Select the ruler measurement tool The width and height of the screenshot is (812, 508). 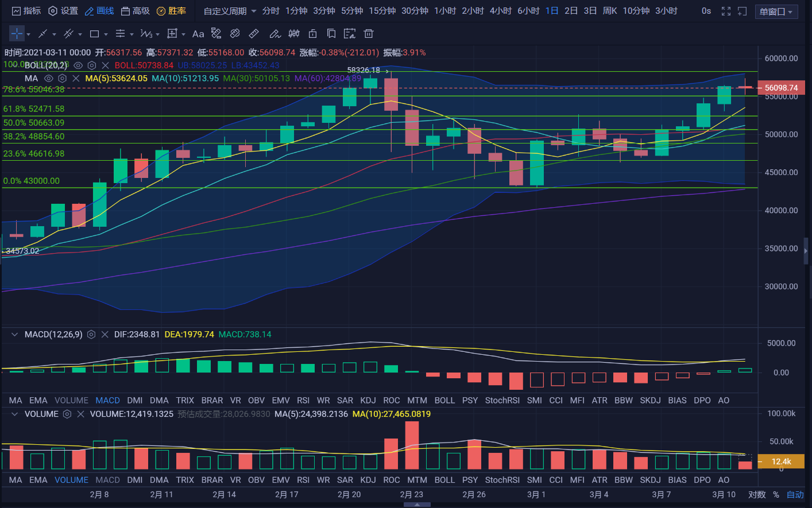coord(254,34)
